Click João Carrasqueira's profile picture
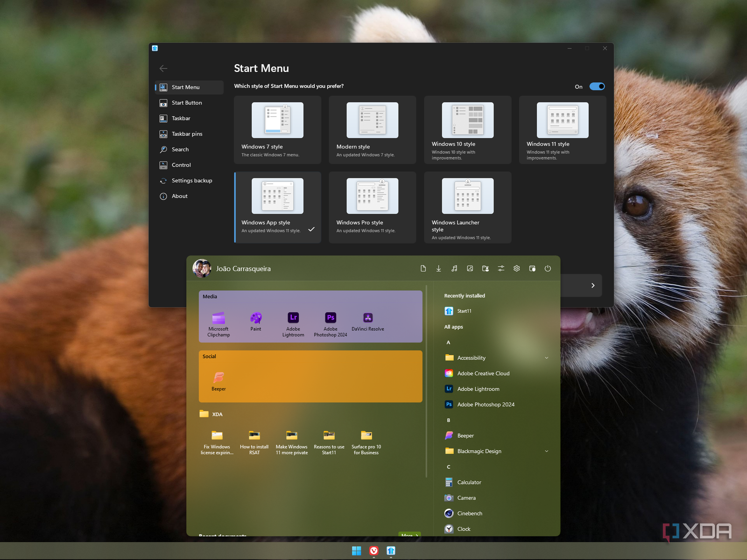Viewport: 747px width, 560px height. click(202, 268)
